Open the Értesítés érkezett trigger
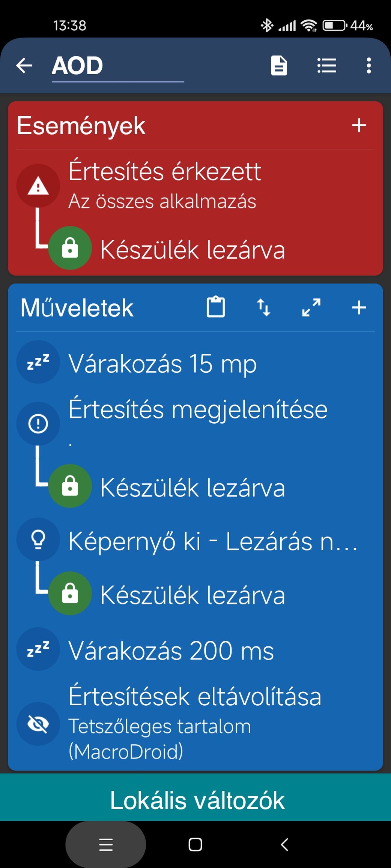 pyautogui.click(x=195, y=186)
